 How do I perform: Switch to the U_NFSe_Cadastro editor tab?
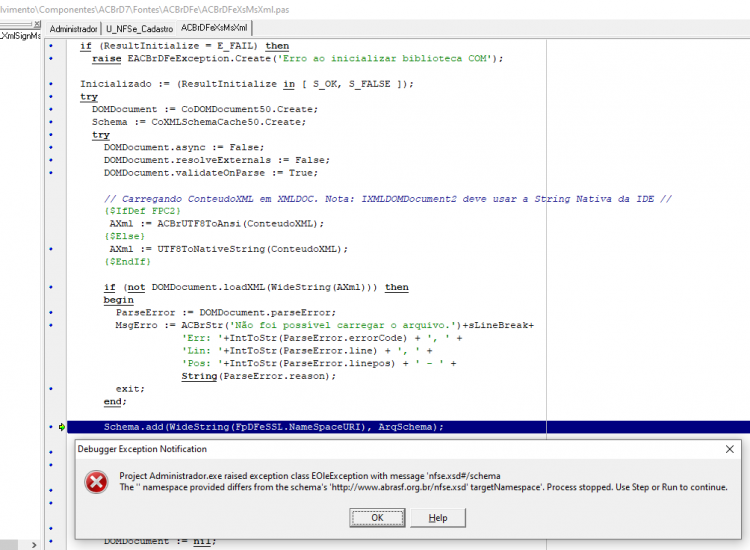139,29
